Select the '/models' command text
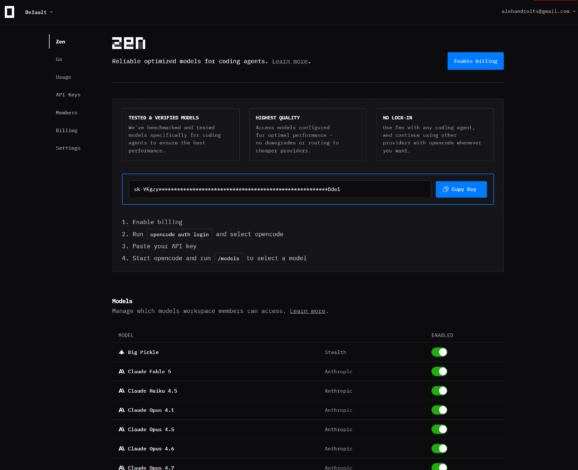578x470 pixels. (228, 258)
